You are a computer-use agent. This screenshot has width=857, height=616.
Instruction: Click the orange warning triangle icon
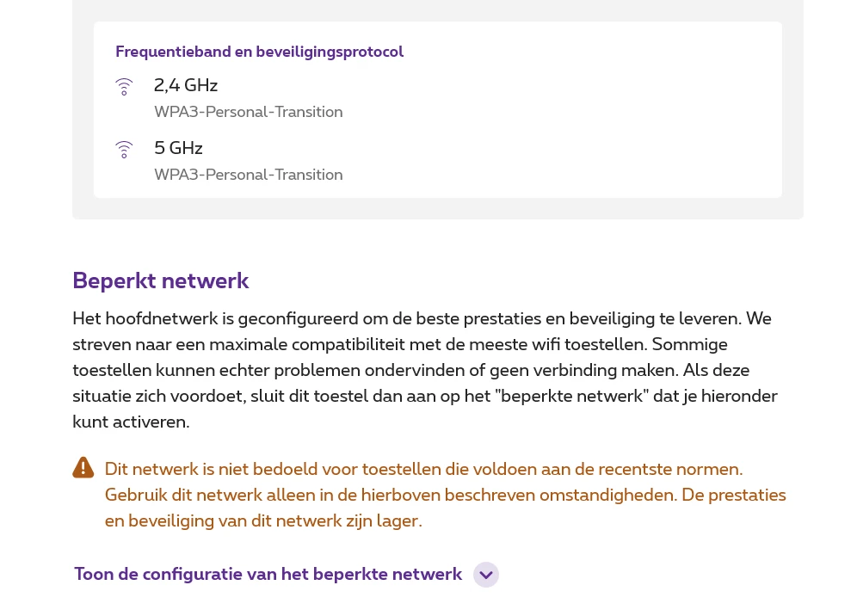click(83, 468)
